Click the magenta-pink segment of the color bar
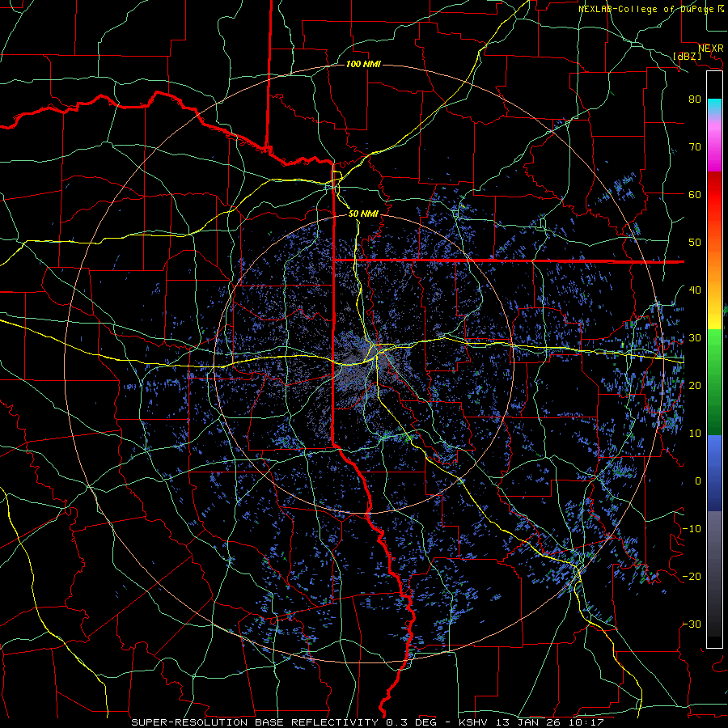This screenshot has height=728, width=728. (x=714, y=144)
